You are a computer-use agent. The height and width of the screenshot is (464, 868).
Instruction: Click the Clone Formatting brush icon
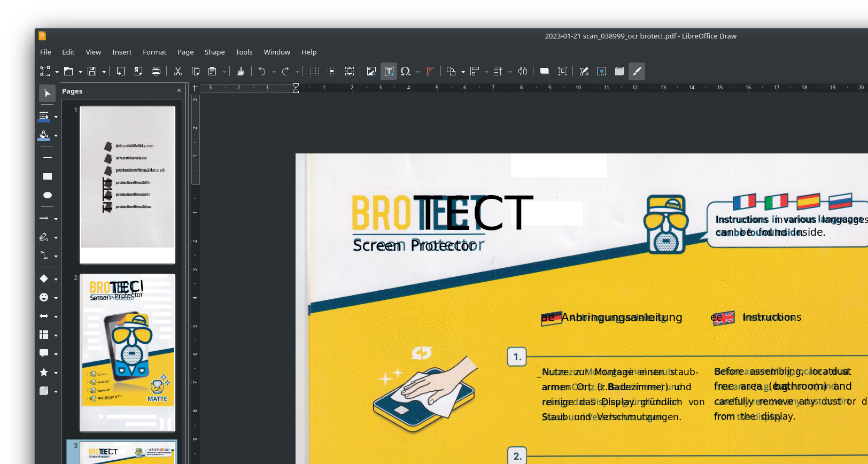click(x=241, y=71)
